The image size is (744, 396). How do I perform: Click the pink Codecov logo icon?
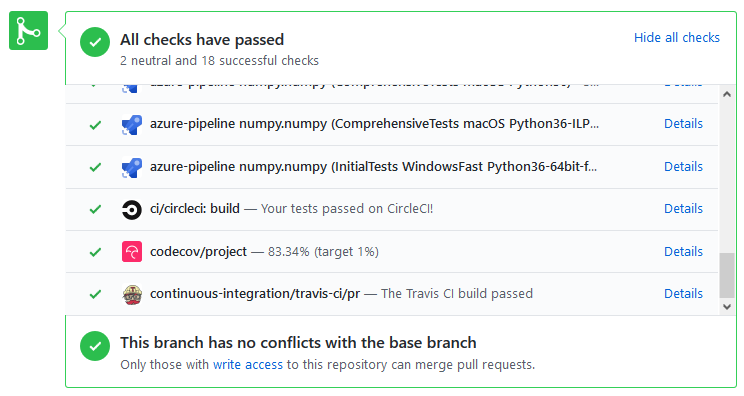point(131,252)
